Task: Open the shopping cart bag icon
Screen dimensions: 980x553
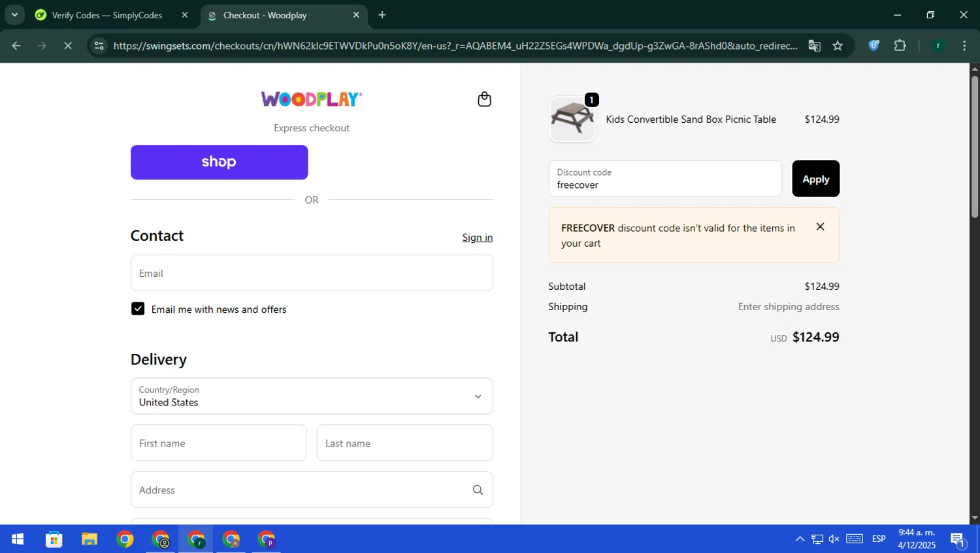Action: (484, 99)
